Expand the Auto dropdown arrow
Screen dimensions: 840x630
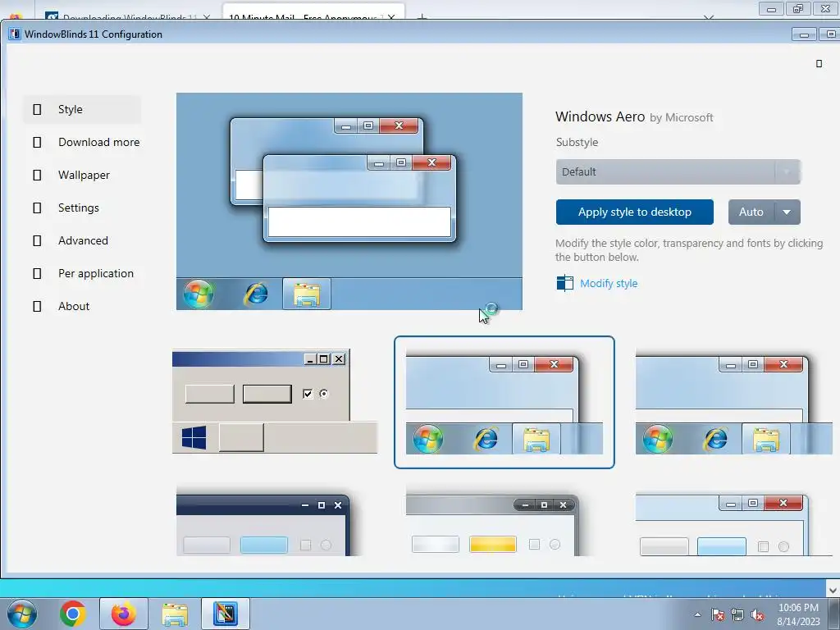click(x=787, y=212)
